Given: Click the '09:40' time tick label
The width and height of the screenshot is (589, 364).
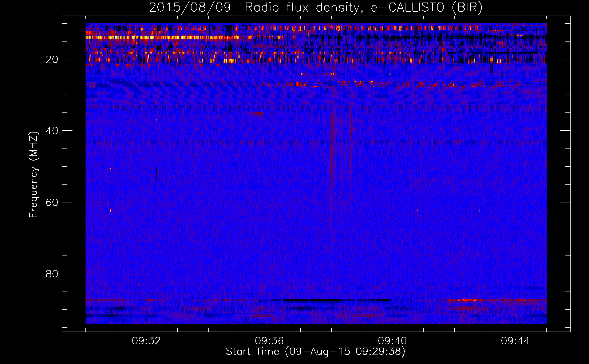Looking at the screenshot, I should click(x=392, y=341).
